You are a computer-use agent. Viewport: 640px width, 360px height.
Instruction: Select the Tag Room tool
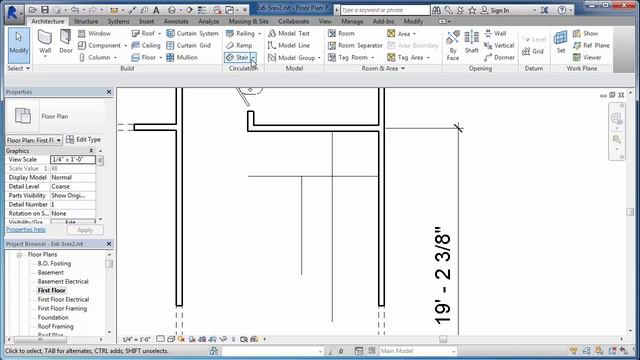(348, 58)
